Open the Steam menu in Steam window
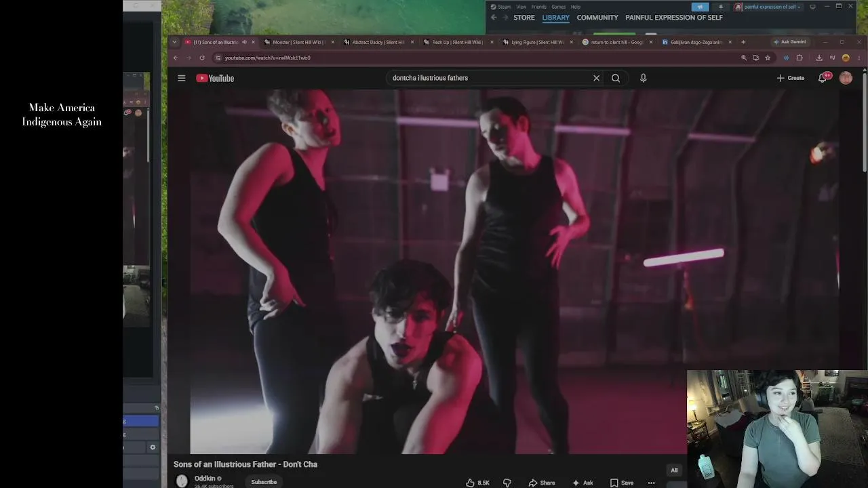868x488 pixels. point(501,7)
